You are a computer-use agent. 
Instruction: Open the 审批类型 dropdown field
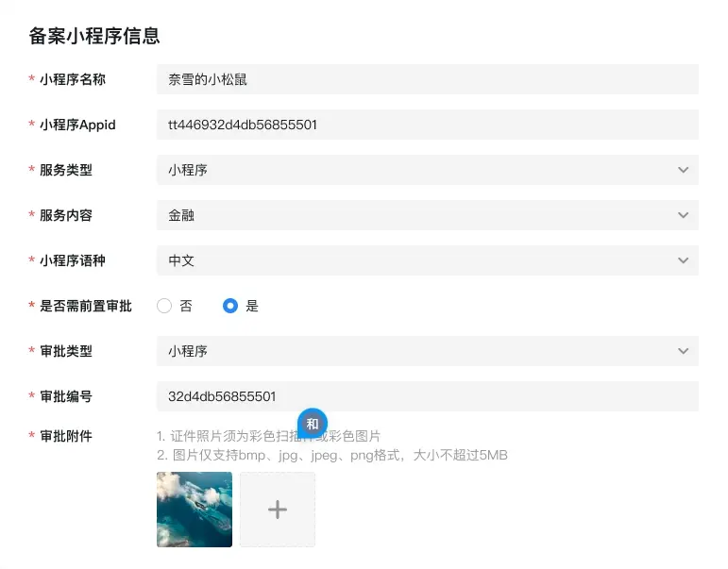pos(415,351)
